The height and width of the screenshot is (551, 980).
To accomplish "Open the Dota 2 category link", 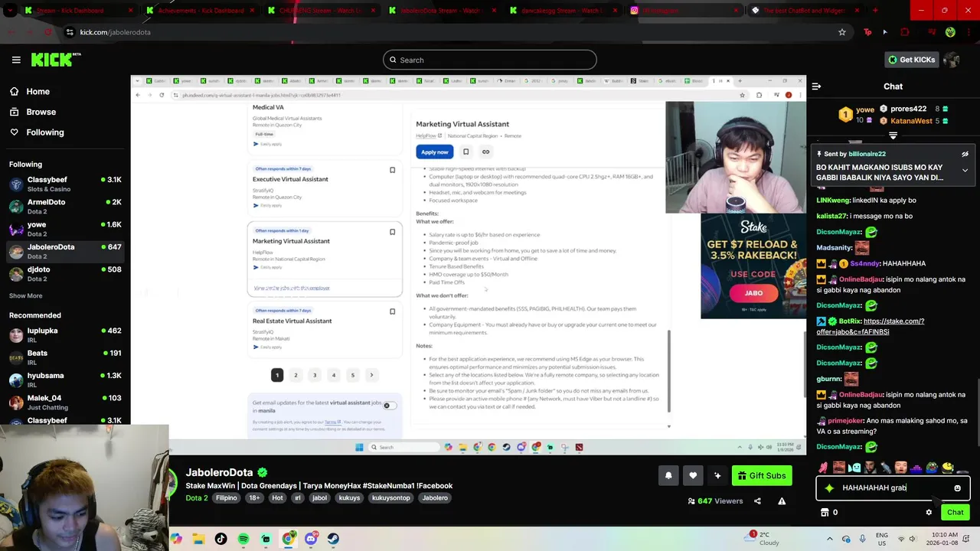I will click(x=197, y=498).
